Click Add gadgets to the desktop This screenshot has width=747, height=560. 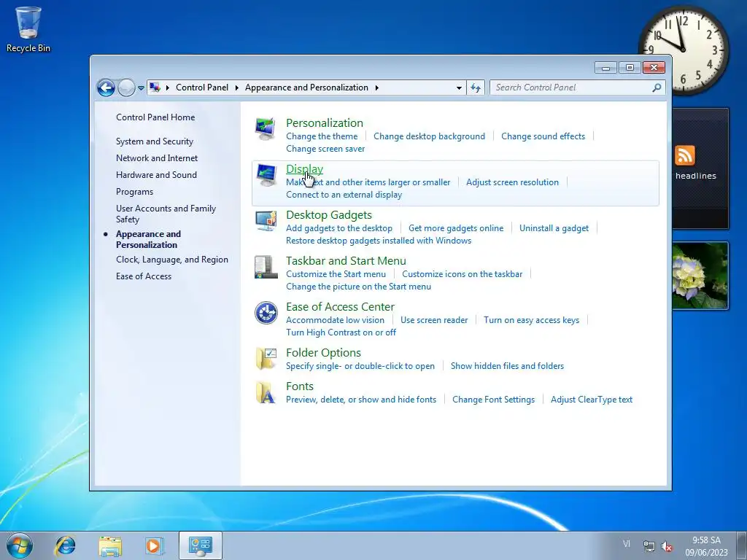click(x=339, y=228)
